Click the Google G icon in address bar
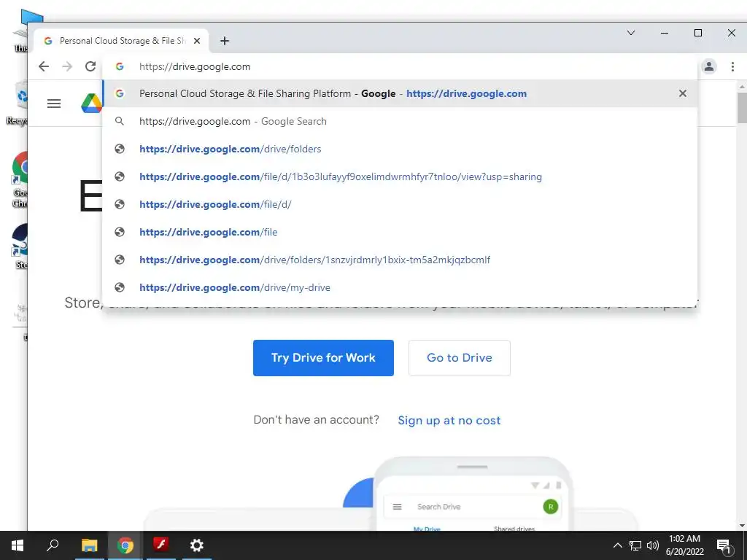Image resolution: width=747 pixels, height=560 pixels. [120, 66]
